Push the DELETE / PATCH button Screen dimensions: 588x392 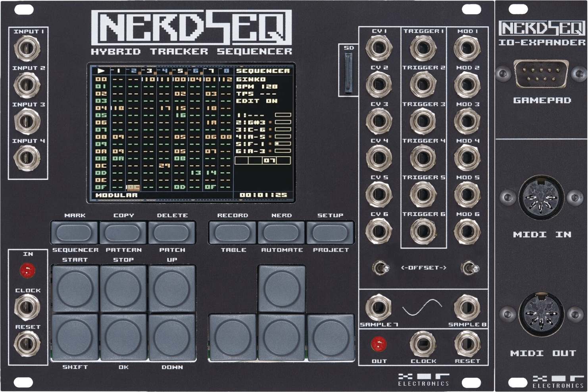[x=172, y=233]
